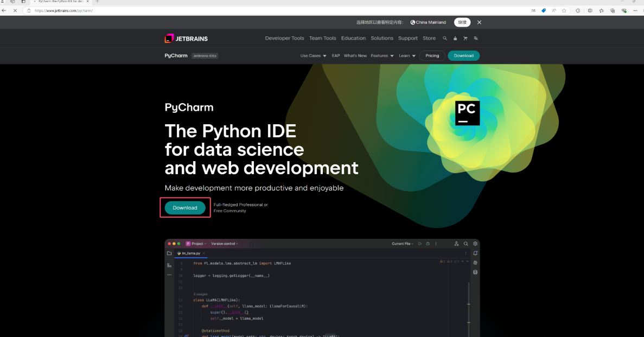
Task: Expand the Learn dropdown
Action: (x=407, y=56)
